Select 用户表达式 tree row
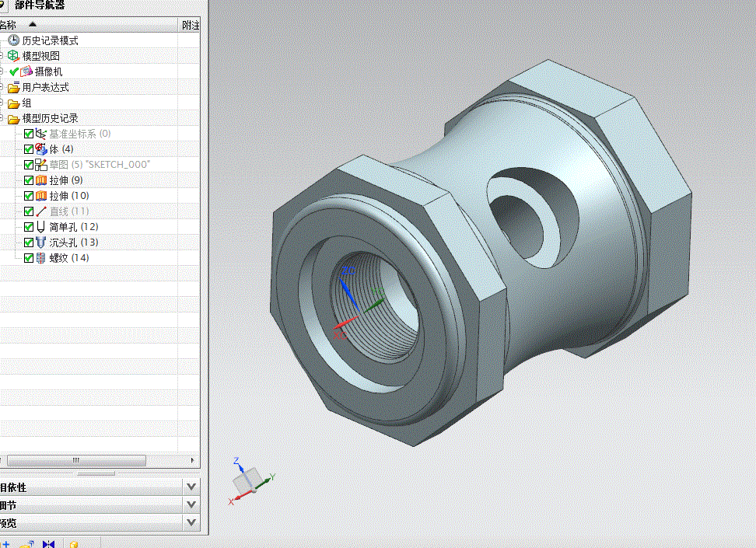This screenshot has width=756, height=548. [x=100, y=87]
